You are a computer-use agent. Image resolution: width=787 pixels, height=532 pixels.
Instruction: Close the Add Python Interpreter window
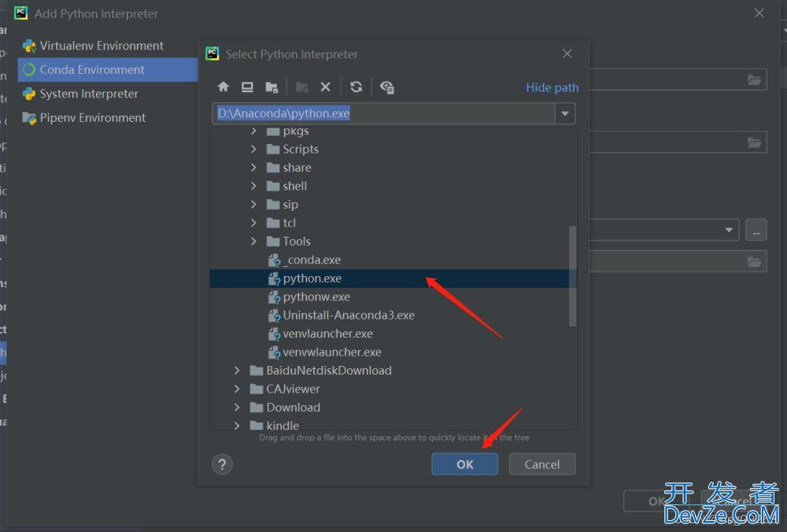click(x=759, y=13)
